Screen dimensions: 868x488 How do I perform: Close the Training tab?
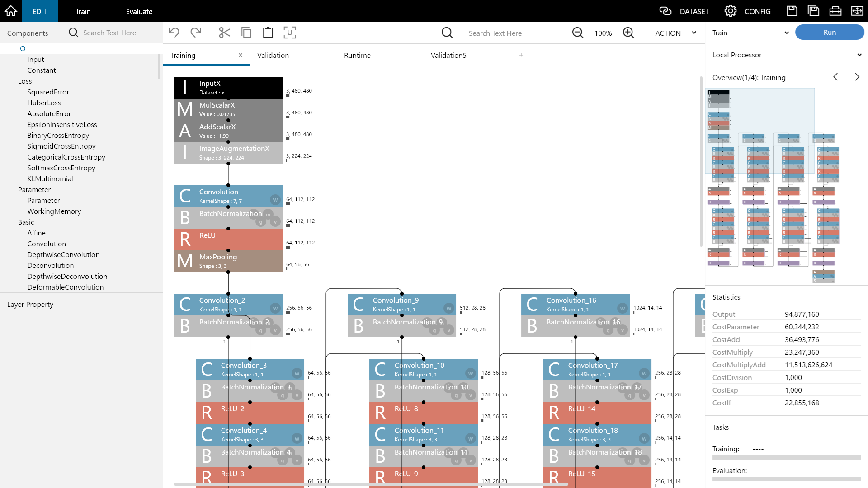click(x=241, y=55)
